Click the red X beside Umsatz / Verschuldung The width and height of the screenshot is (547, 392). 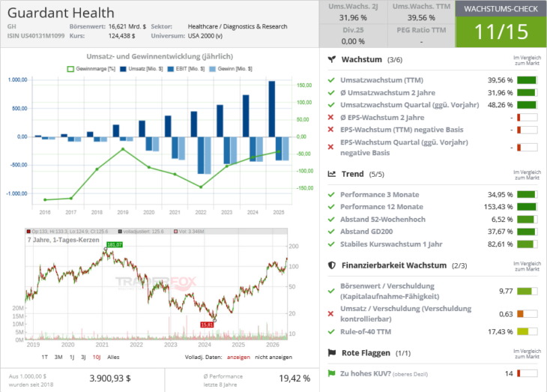click(x=331, y=314)
